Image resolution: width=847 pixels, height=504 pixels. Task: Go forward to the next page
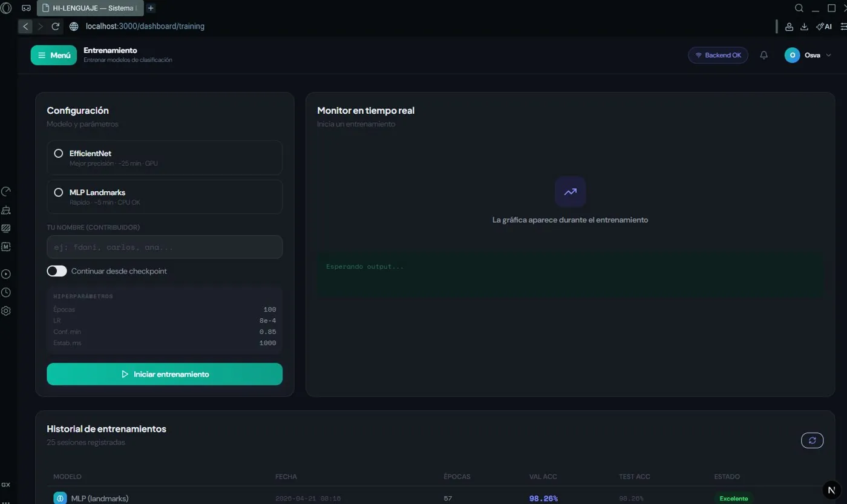(x=41, y=27)
